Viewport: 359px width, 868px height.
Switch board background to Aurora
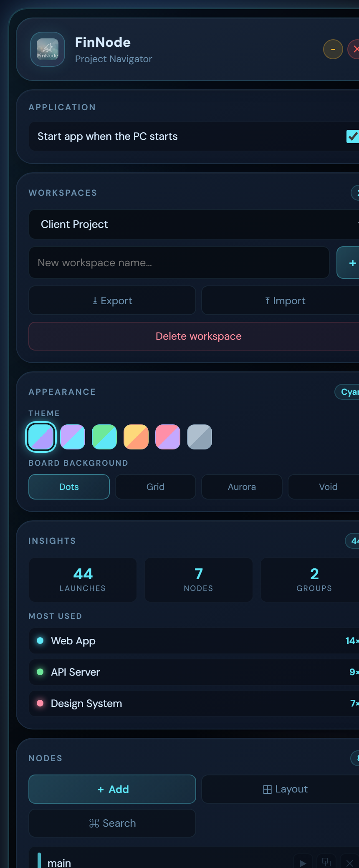pos(242,487)
